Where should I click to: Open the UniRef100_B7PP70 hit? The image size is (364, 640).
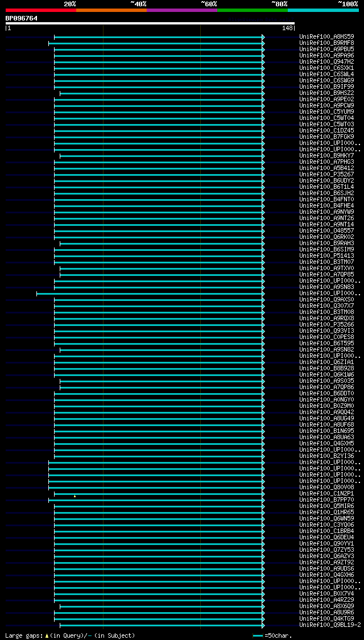click(x=326, y=500)
